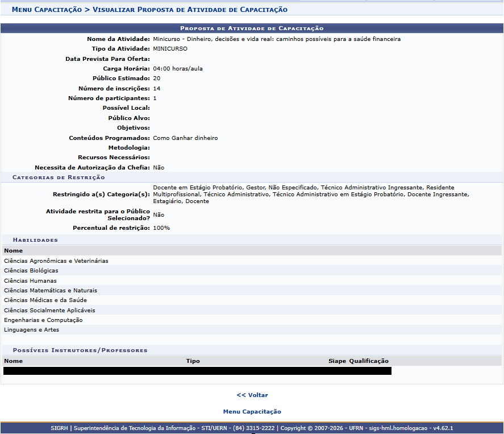The image size is (504, 434).
Task: Click the '04:00 horas/aula' workload value
Action: tap(178, 69)
